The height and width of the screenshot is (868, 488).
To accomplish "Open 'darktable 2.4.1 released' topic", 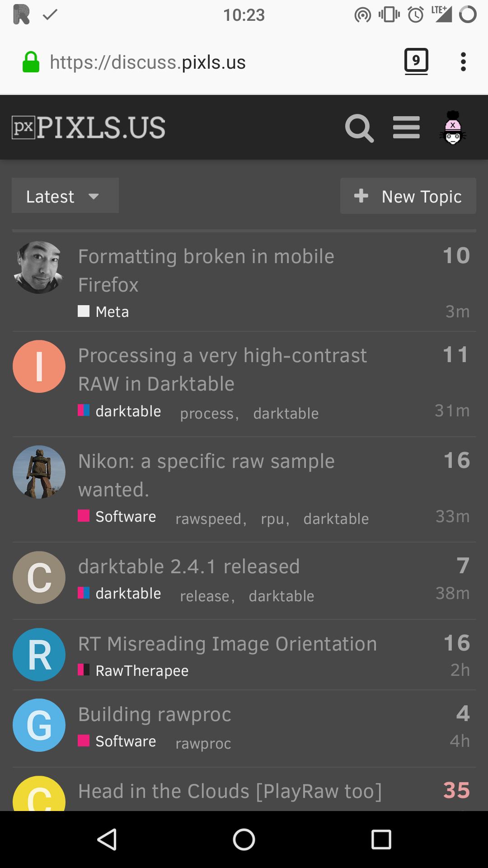I will (189, 566).
